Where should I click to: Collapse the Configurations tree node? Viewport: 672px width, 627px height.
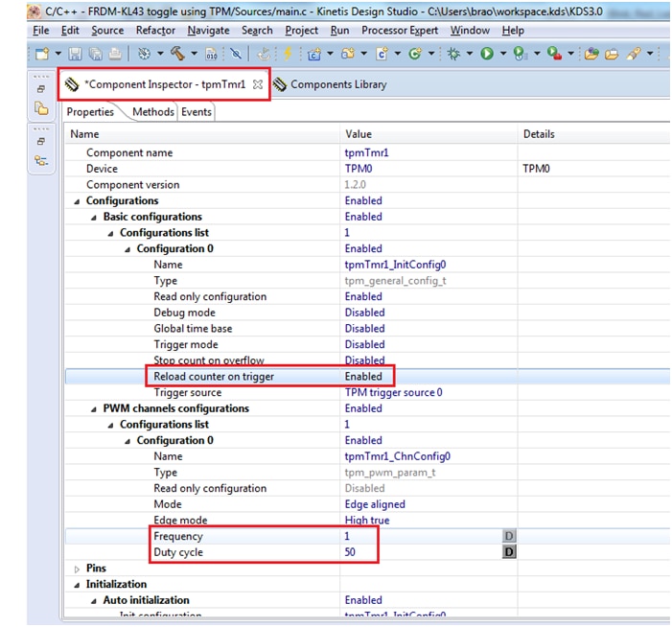click(77, 201)
